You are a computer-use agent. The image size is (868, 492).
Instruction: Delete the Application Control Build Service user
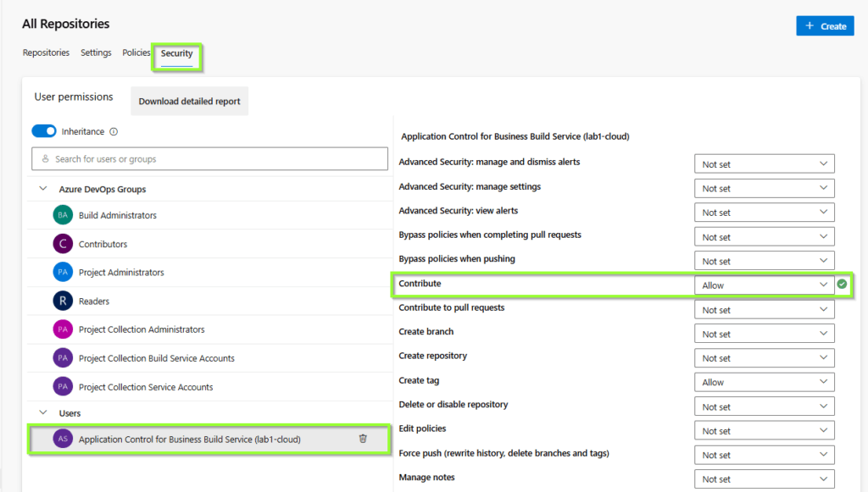coord(363,439)
